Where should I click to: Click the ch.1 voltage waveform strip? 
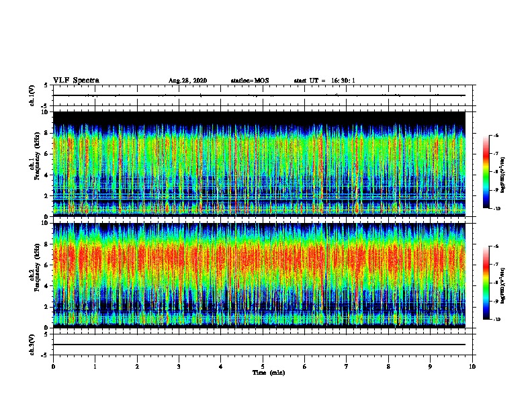click(263, 95)
